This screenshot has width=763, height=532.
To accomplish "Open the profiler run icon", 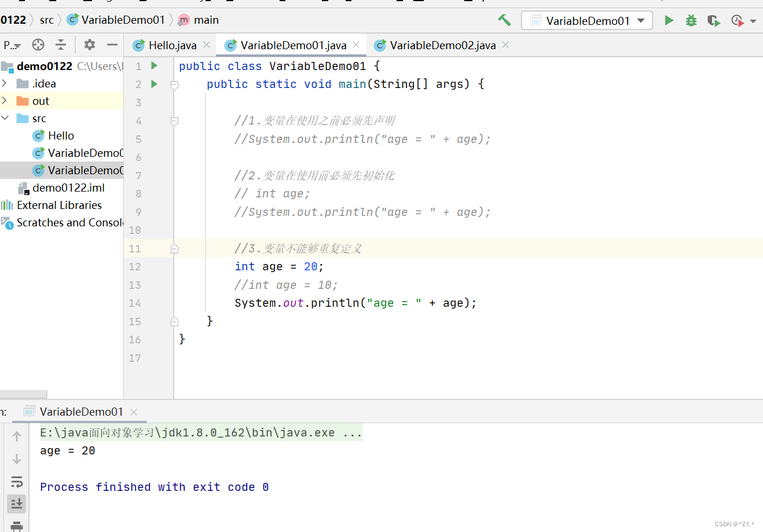I will [x=737, y=21].
